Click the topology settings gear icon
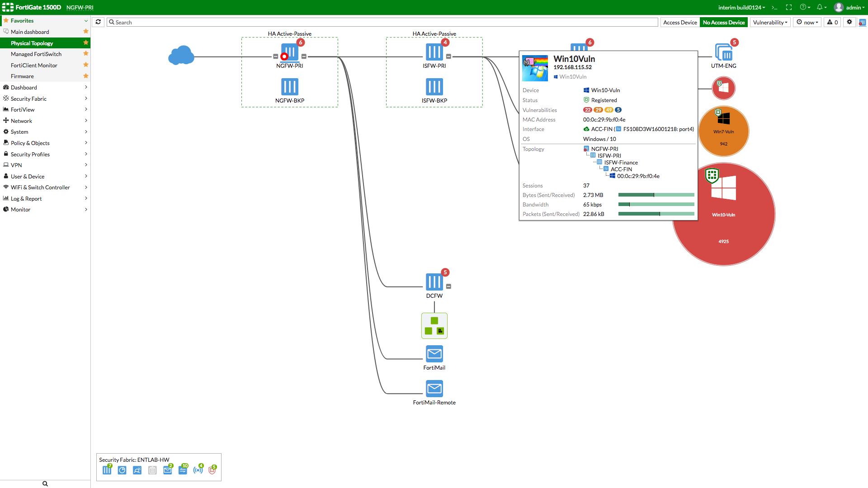The height and width of the screenshot is (488, 868). point(849,22)
